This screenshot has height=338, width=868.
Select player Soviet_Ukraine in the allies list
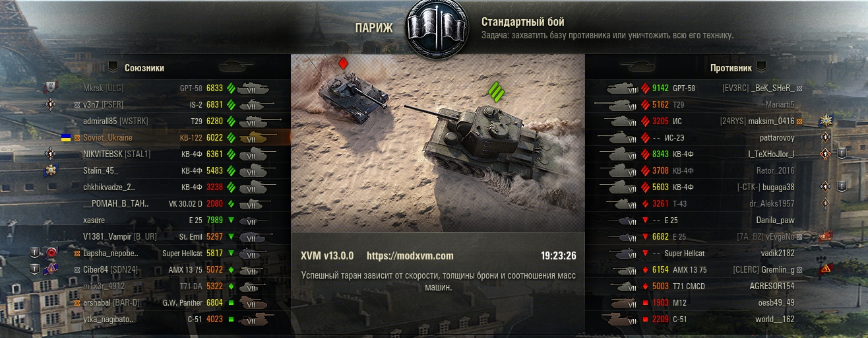(108, 137)
